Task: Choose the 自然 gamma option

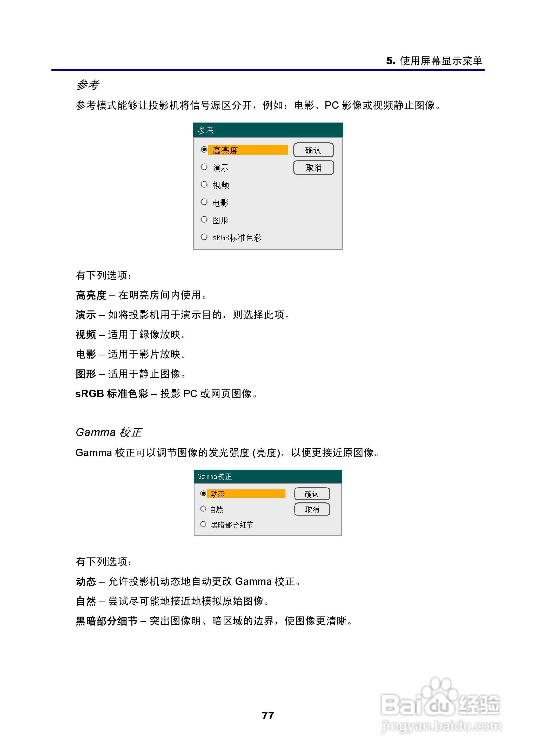Action: coord(203,509)
